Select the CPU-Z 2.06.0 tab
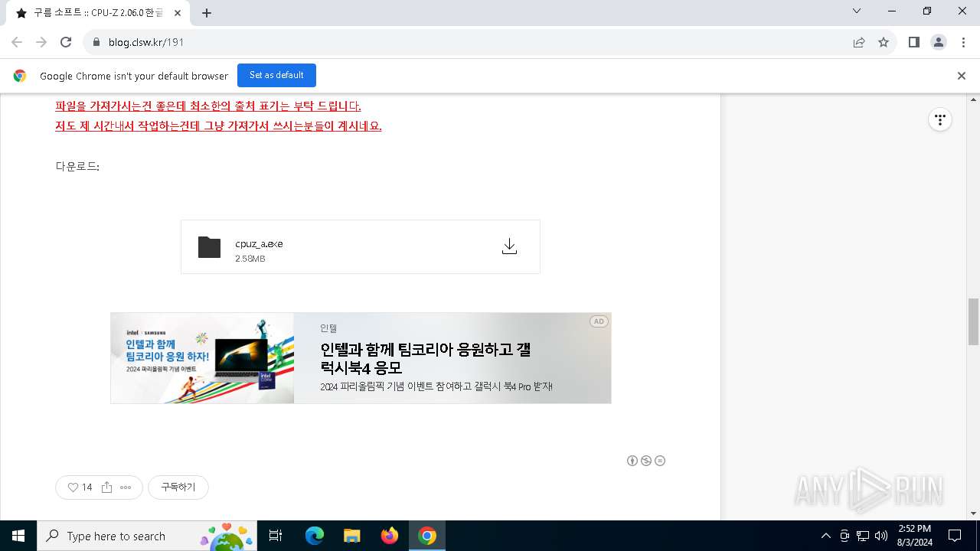The image size is (980, 551). point(98,13)
